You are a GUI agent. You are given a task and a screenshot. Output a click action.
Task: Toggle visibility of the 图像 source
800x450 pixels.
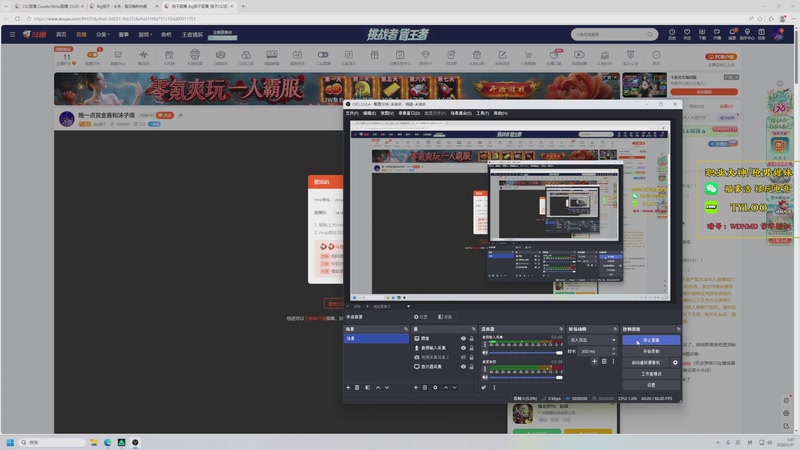coord(463,338)
